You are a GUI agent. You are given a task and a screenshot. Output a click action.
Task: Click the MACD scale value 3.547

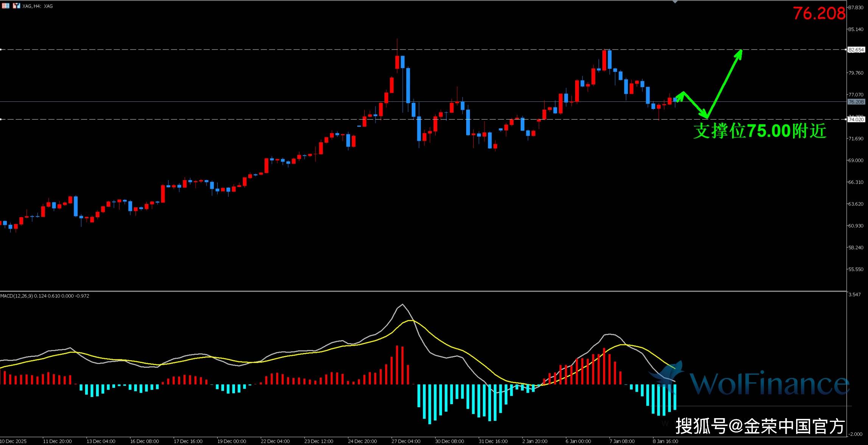click(854, 294)
